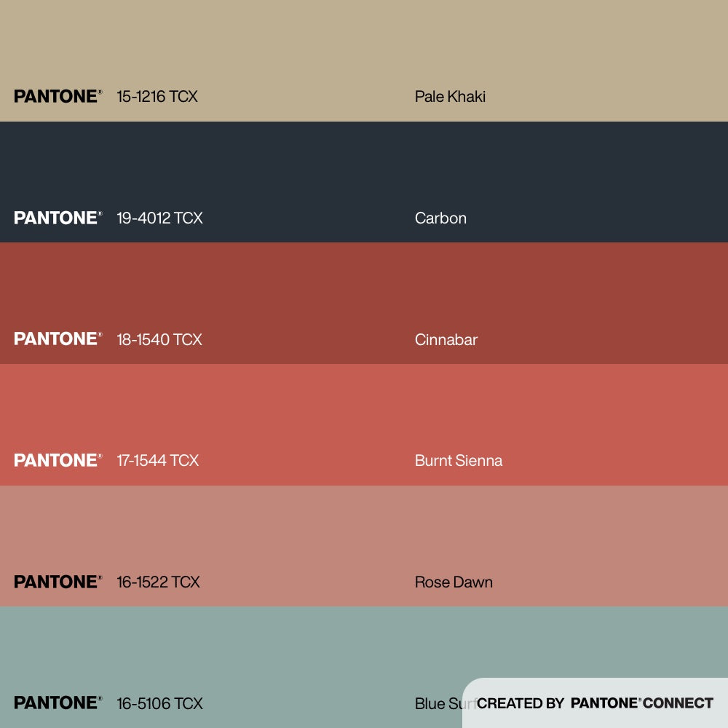This screenshot has width=728, height=728.
Task: Click the PANTONE logo on the Pale Khaki row
Action: pyautogui.click(x=57, y=96)
